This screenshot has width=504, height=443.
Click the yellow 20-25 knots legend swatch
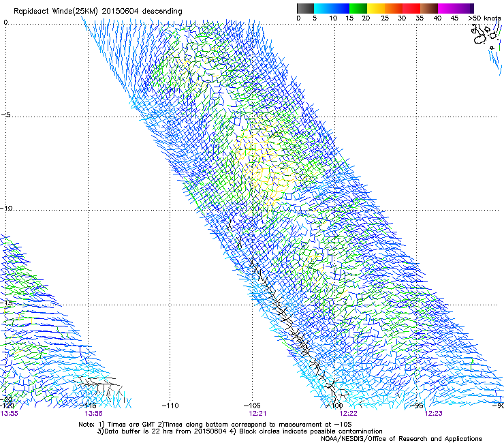coord(376,8)
